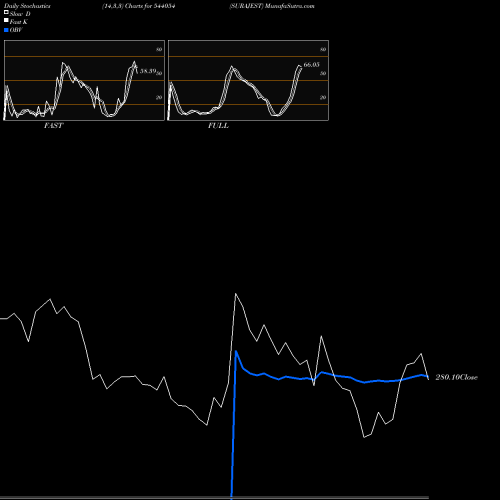Click the Slow D legend swatch
Image resolution: width=500 pixels, height=500 pixels.
pos(6,13)
